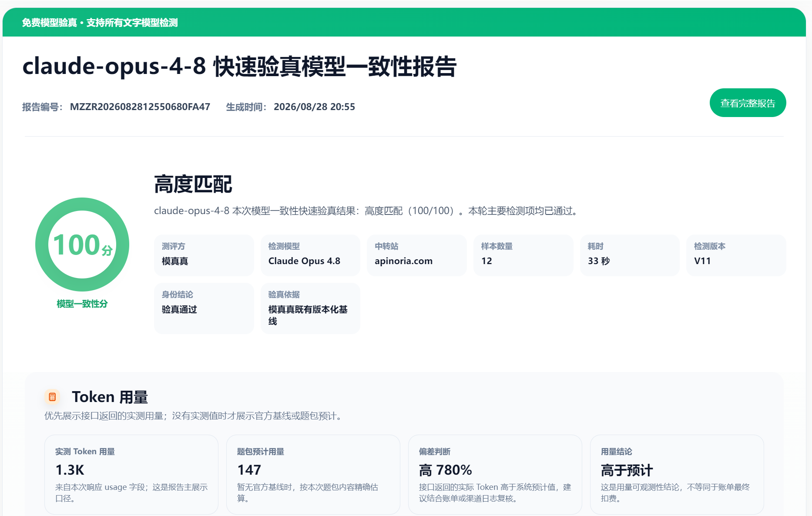Click the note starting 接口返回的实际 Token

pos(495,493)
